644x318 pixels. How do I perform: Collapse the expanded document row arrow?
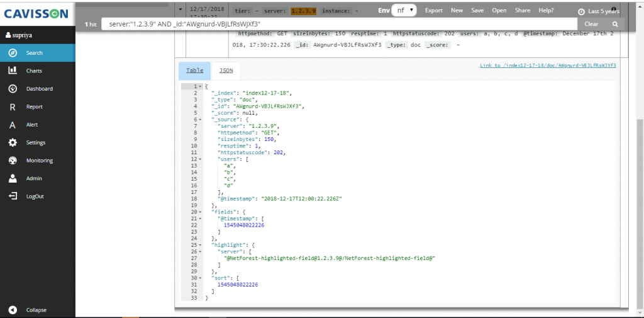point(180,10)
